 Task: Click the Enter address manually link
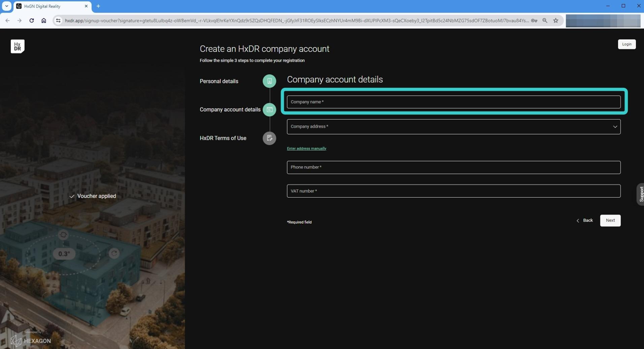click(306, 149)
